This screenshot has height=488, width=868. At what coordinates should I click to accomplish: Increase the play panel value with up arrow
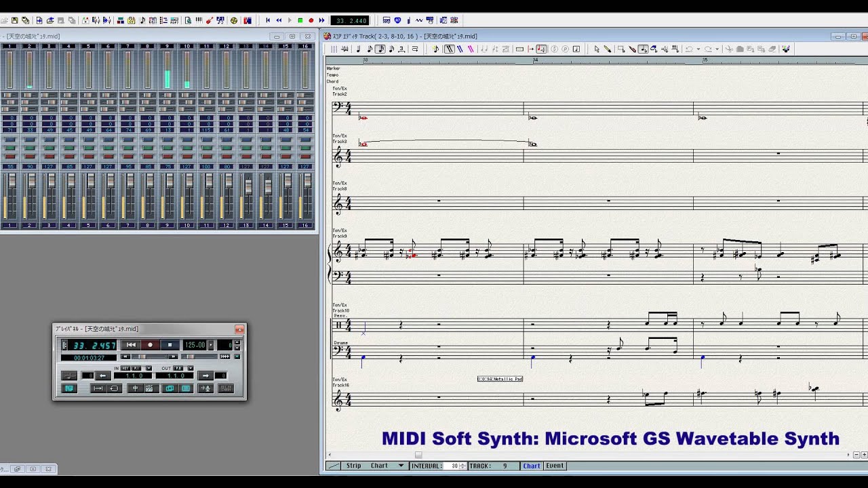coord(237,342)
